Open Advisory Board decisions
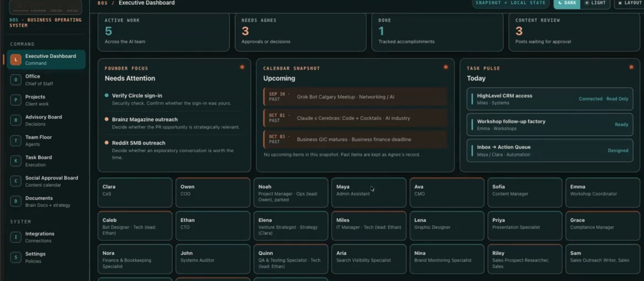Viewport: 644px width, 281px height. pyautogui.click(x=46, y=120)
